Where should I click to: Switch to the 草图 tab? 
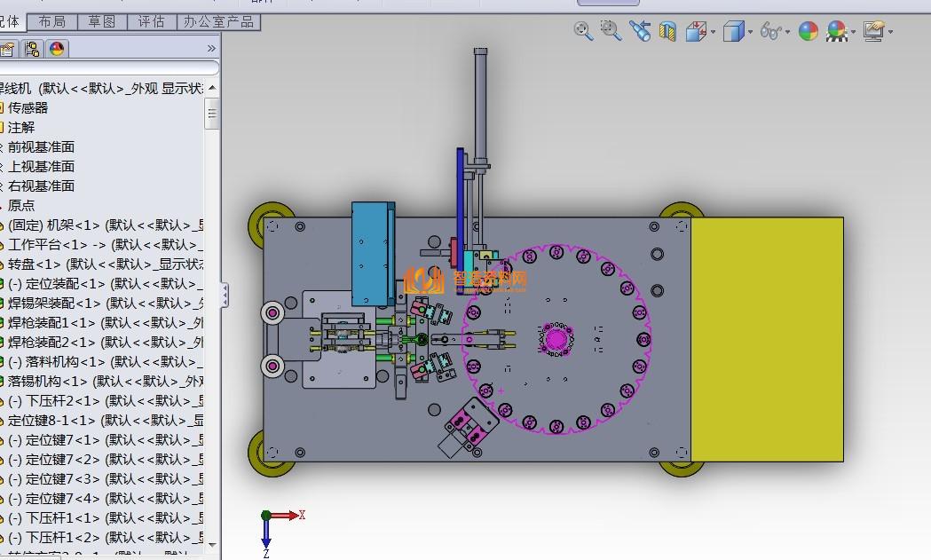102,21
